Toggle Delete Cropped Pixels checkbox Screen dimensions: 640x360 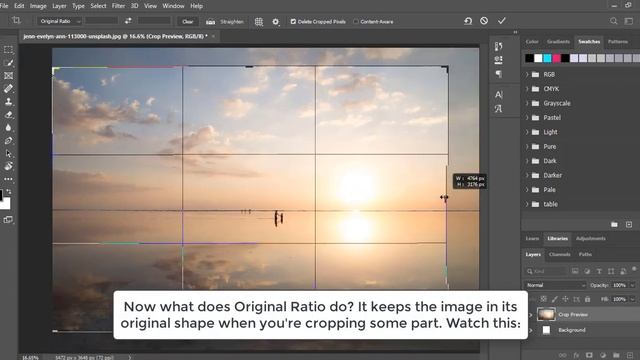[293, 22]
